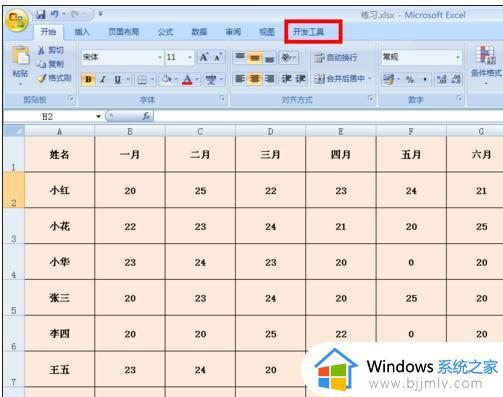Screen dimensions: 503x397
Task: Select the 四月 header cell
Action: coord(341,154)
